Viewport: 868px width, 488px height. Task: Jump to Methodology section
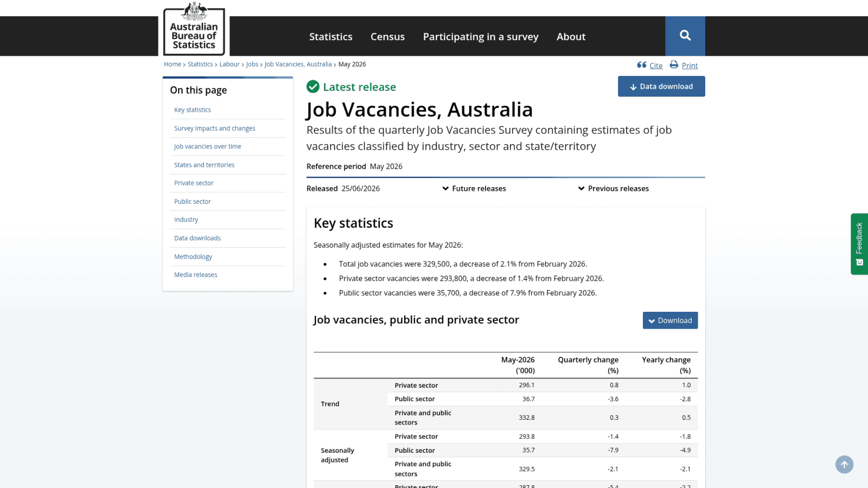193,256
